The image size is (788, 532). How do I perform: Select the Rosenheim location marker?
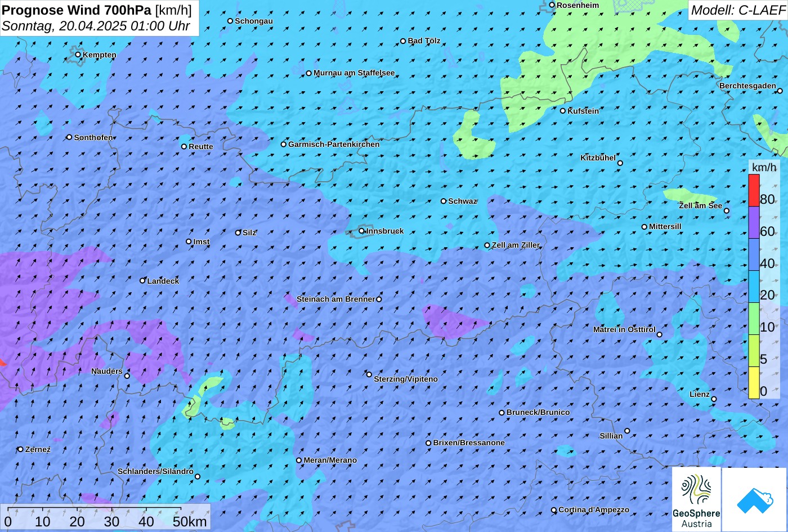552,5
